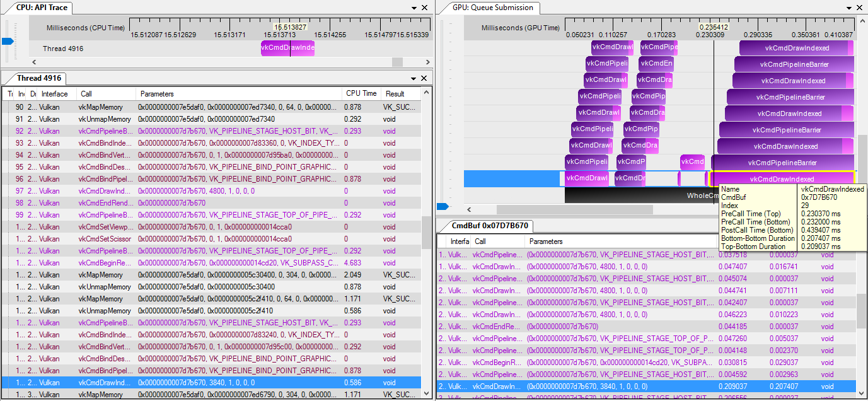Click the left scroll arrow under CPU timeline
Viewport: 868px width, 401px height.
pyautogui.click(x=33, y=62)
